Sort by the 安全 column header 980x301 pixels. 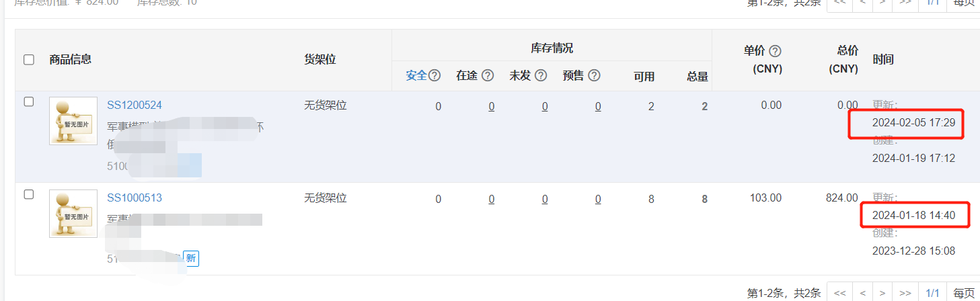coord(416,76)
